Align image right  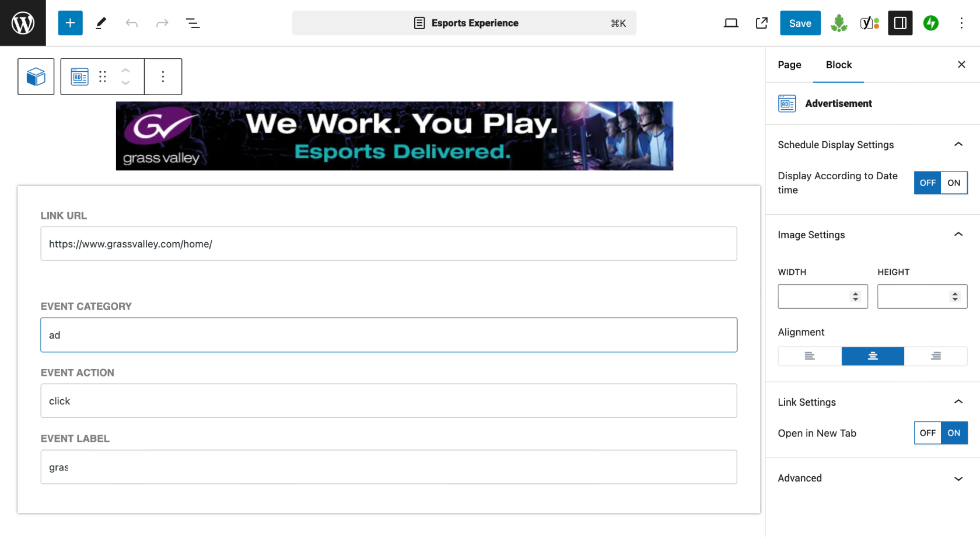[x=936, y=356]
